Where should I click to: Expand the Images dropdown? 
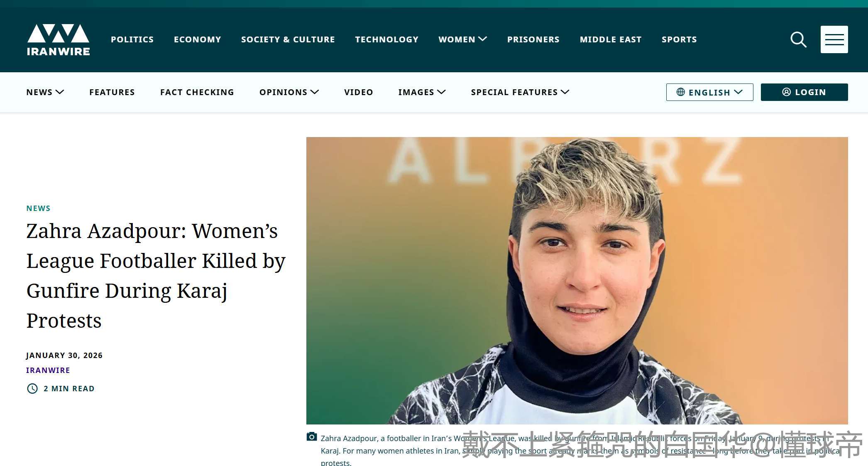[x=422, y=92]
